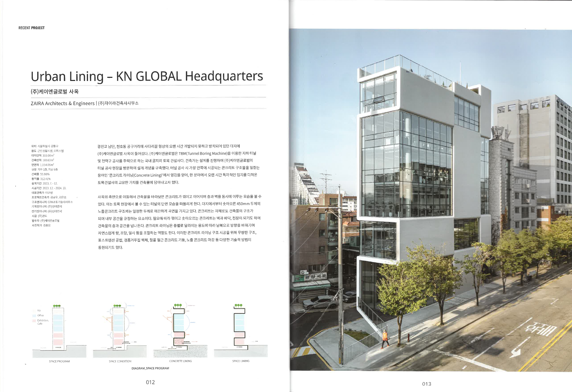Viewport: 572px width, 392px height.
Task: Click the 'DIAGRAM_SPACE PROGRAM' caption
Action: [150, 368]
